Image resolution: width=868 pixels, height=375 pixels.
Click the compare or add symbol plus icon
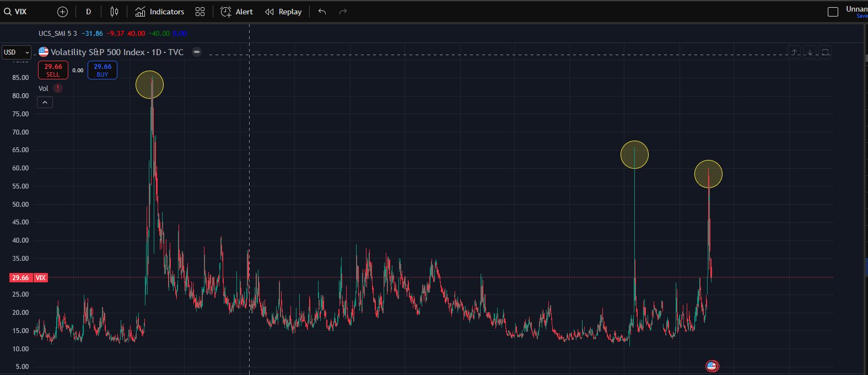click(x=62, y=12)
